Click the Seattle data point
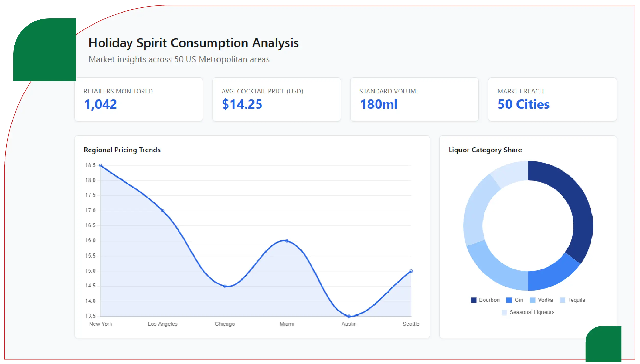Viewport: 640px width, 364px height. pos(411,271)
